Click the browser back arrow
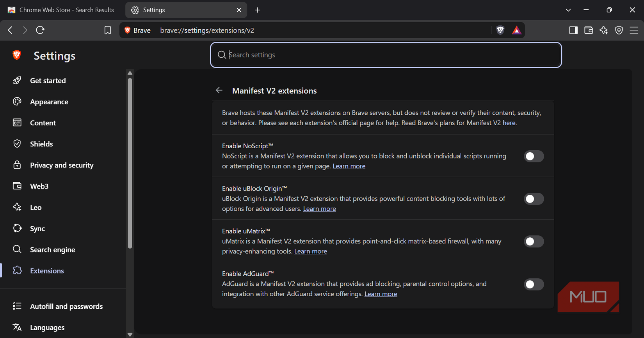The width and height of the screenshot is (644, 338). pos(11,30)
